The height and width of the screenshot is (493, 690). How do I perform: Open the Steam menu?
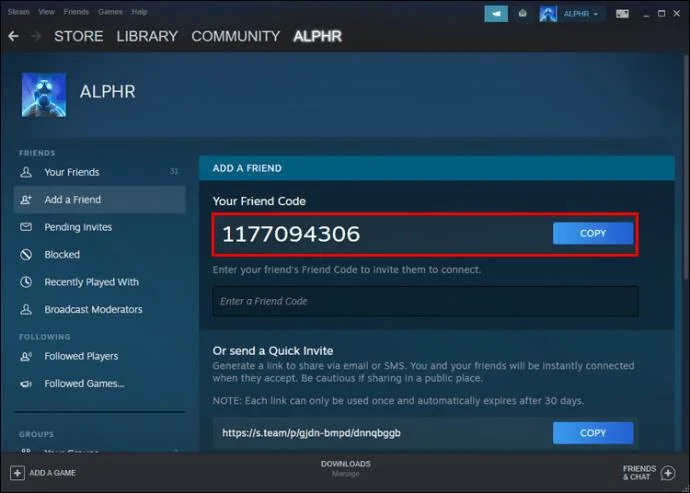click(x=18, y=12)
